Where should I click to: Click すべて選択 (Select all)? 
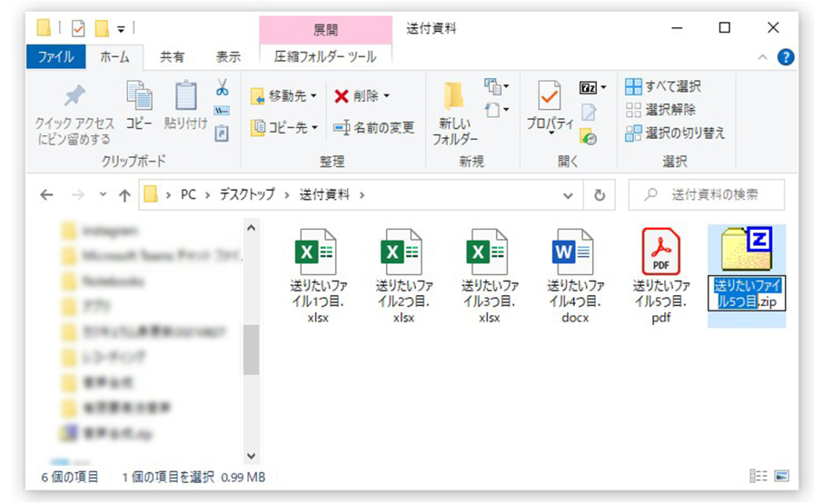(x=663, y=86)
